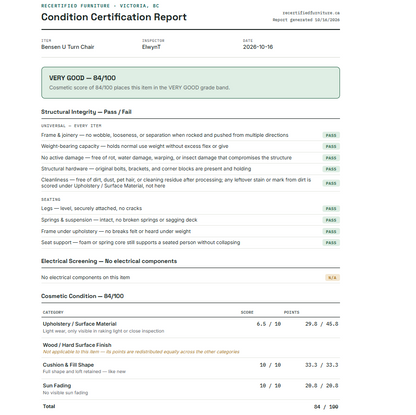Click the '84 / 100' total points value
416x415 pixels.
(x=326, y=407)
